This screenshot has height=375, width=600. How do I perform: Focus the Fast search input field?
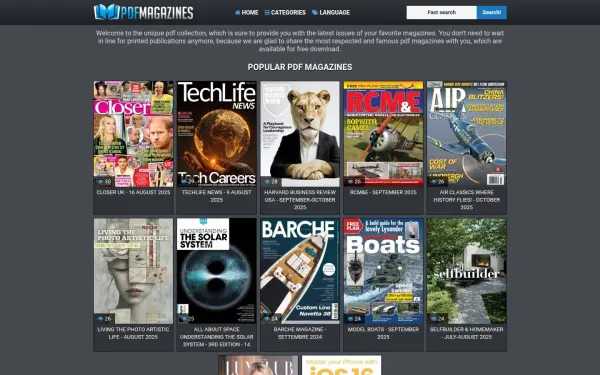[x=442, y=12]
